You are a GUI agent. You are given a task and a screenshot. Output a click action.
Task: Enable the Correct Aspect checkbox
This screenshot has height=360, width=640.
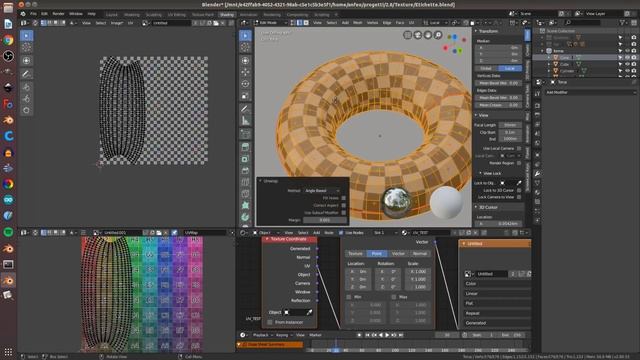click(x=343, y=205)
